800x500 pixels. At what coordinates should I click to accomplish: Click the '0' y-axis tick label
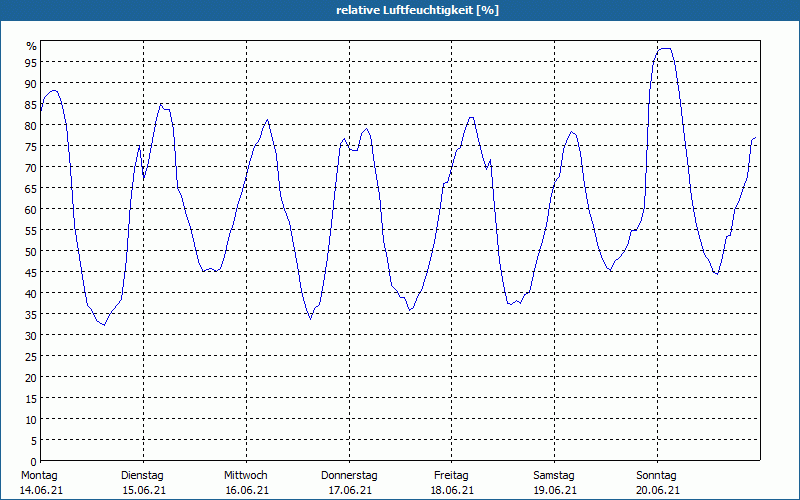[x=34, y=461]
